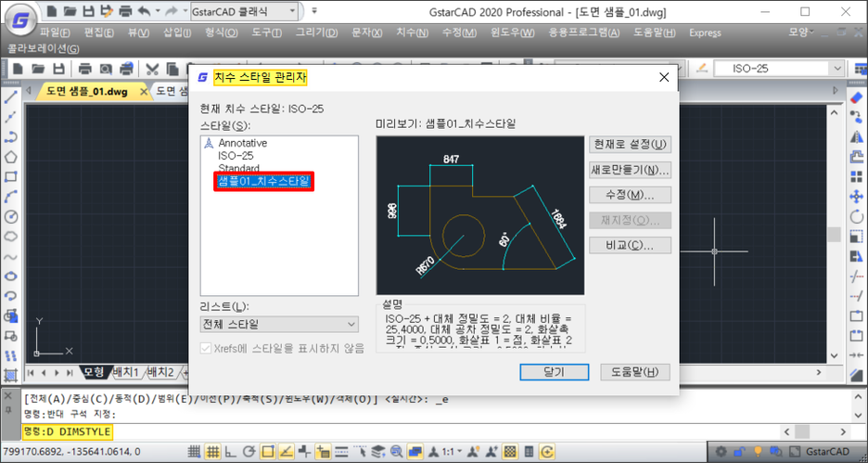The height and width of the screenshot is (463, 868).
Task: Click the command line input field
Action: 399,431
